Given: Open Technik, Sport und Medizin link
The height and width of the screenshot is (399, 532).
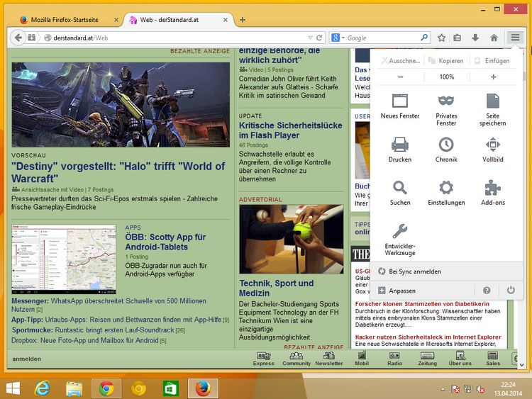Looking at the screenshot, I should (276, 288).
